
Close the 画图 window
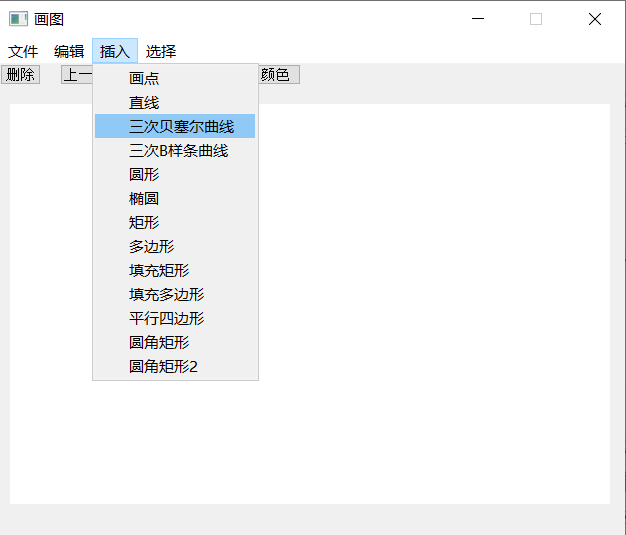click(594, 19)
